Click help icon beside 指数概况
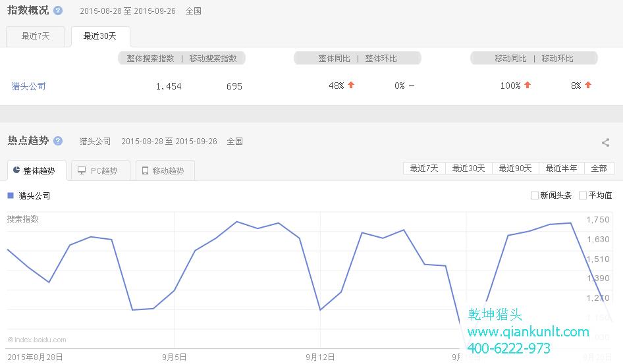Viewport: 623px width, 364px height. [58, 11]
